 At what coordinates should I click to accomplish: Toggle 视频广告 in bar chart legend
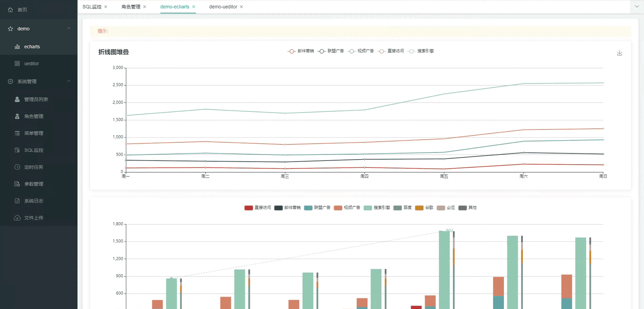(x=347, y=208)
